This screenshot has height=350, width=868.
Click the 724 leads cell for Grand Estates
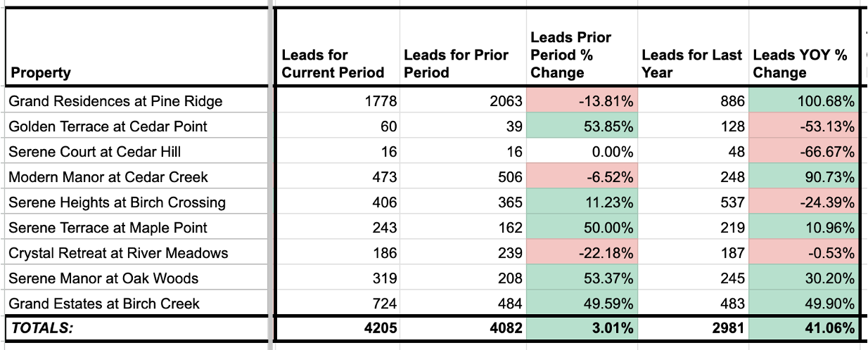tap(336, 304)
